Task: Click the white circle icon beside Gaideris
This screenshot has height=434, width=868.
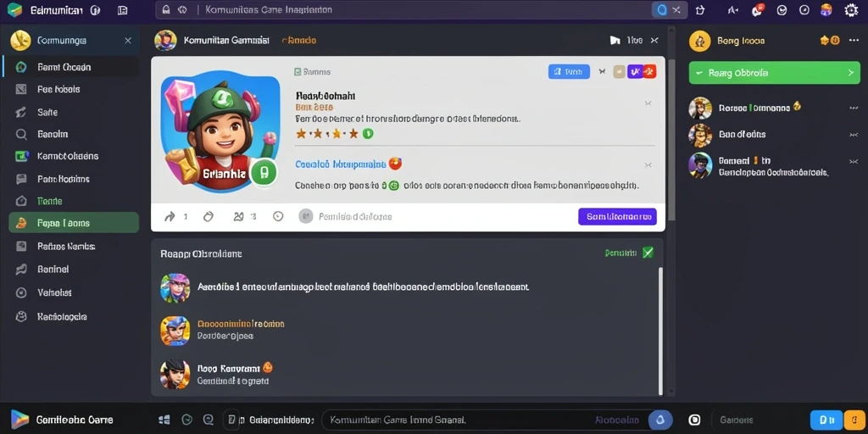Action: pyautogui.click(x=694, y=420)
